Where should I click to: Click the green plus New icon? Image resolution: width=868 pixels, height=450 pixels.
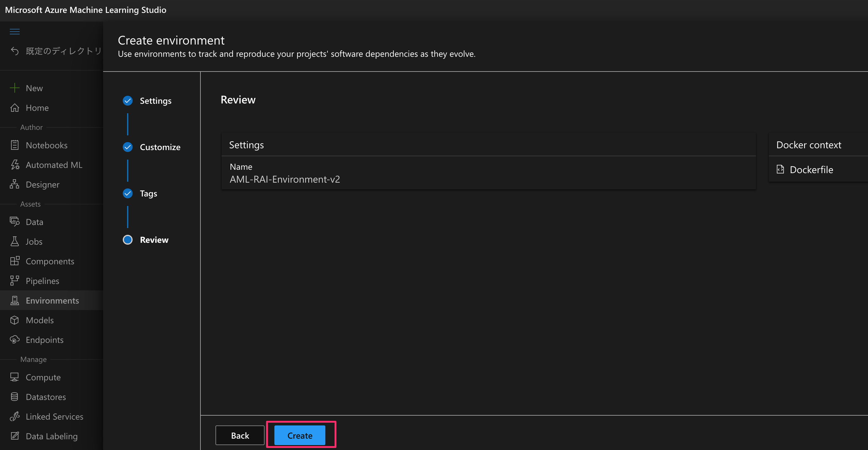[x=14, y=88]
